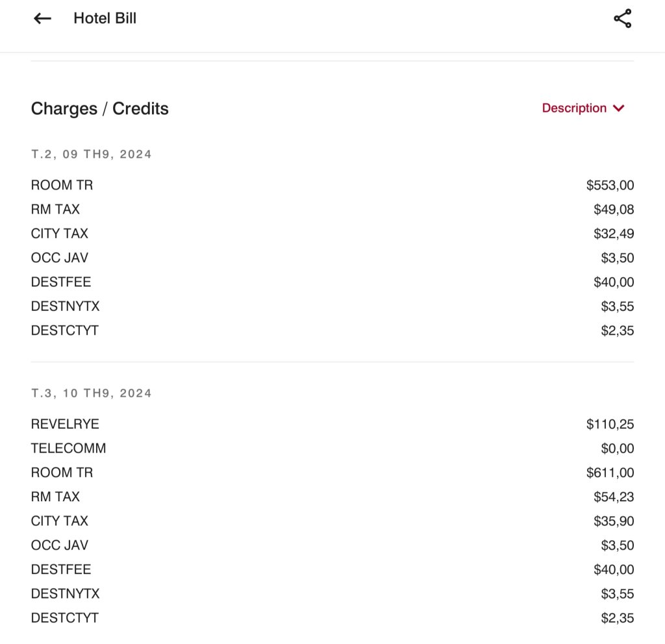Click the red chevron beside Description
665x644 pixels.
pyautogui.click(x=619, y=108)
